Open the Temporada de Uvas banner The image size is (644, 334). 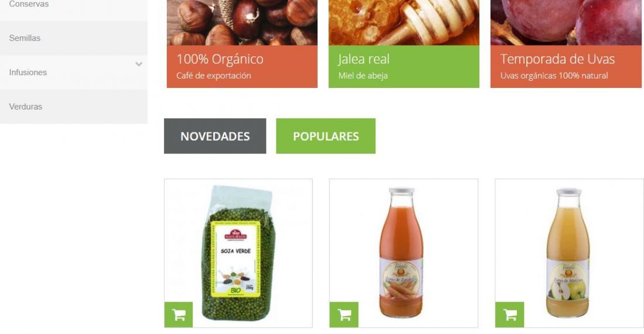coord(566,67)
